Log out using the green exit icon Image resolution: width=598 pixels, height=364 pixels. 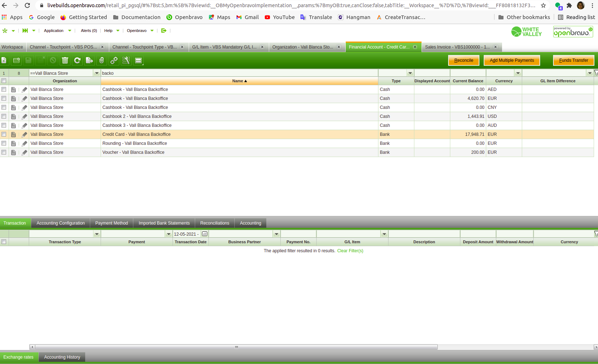click(164, 31)
